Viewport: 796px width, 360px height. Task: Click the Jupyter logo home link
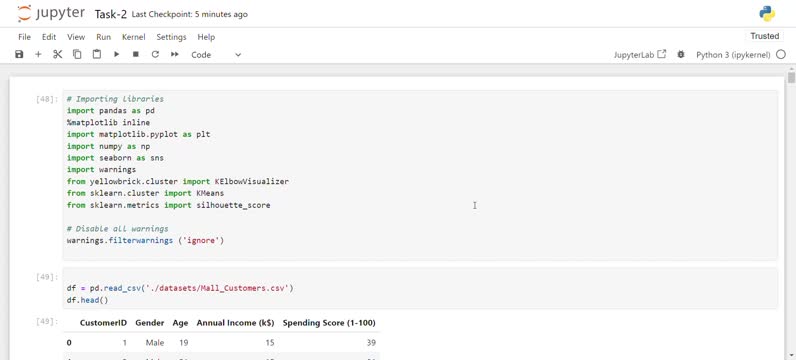[x=51, y=14]
